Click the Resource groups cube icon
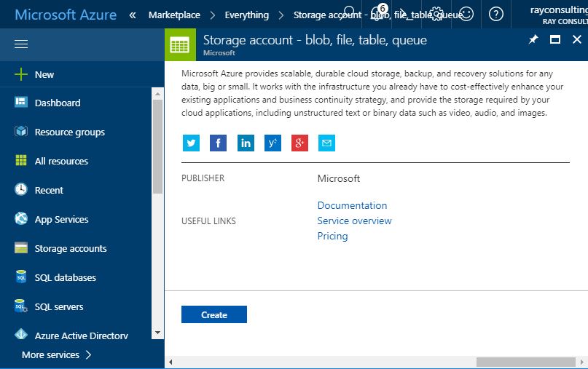The height and width of the screenshot is (369, 588). point(21,131)
